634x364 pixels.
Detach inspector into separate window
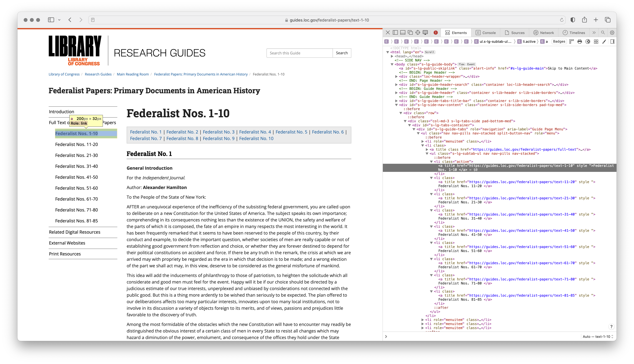click(x=410, y=32)
